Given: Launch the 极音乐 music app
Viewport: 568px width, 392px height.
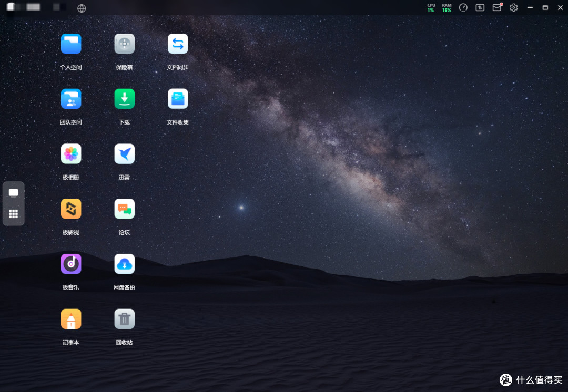Looking at the screenshot, I should [71, 264].
